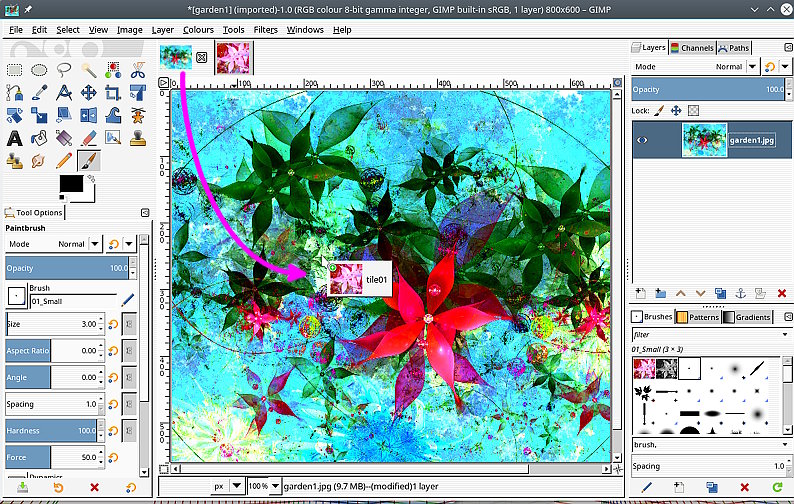Select the Rectangle Select tool
794x504 pixels.
(14, 70)
